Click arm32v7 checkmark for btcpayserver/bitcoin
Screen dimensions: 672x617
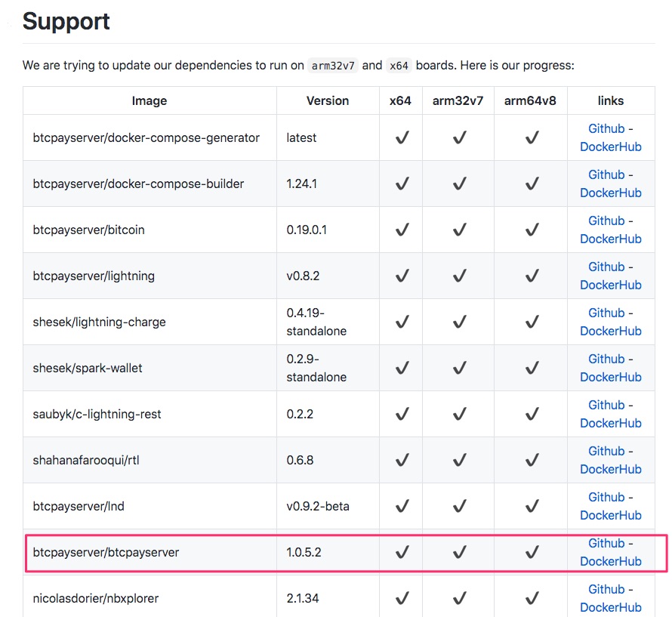click(459, 230)
